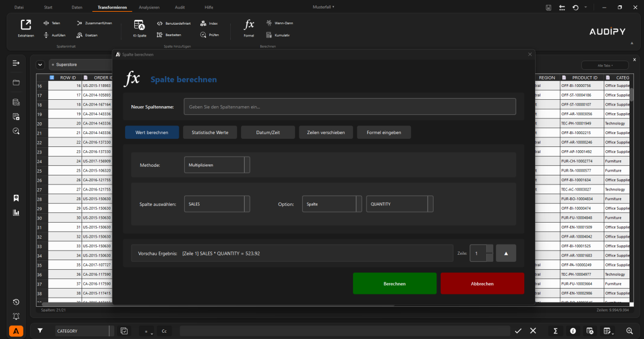
Task: Click the sigma sum icon in bottom bar
Action: click(x=555, y=331)
